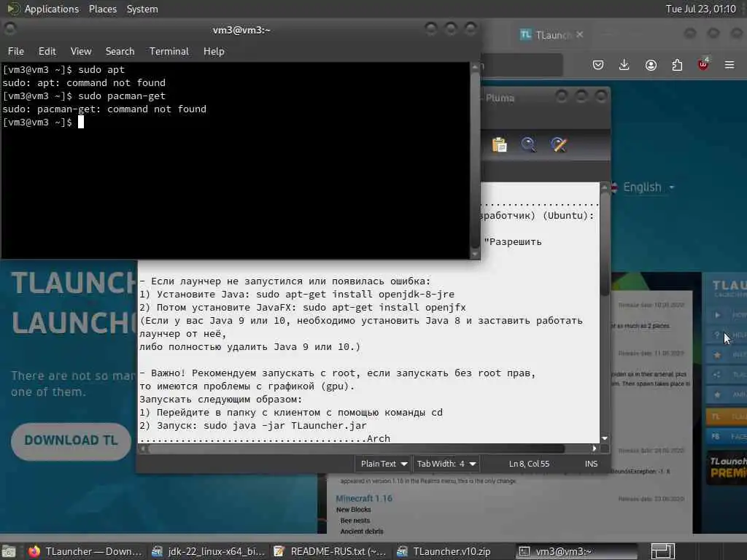This screenshot has height=560, width=747.
Task: Click the terminal vertical scrollbar
Action: click(x=474, y=160)
